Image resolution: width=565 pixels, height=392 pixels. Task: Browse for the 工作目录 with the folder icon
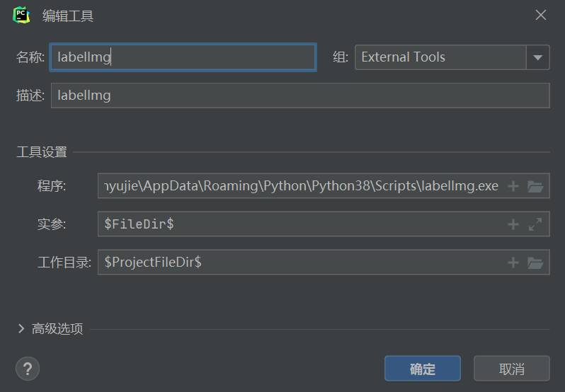click(535, 263)
